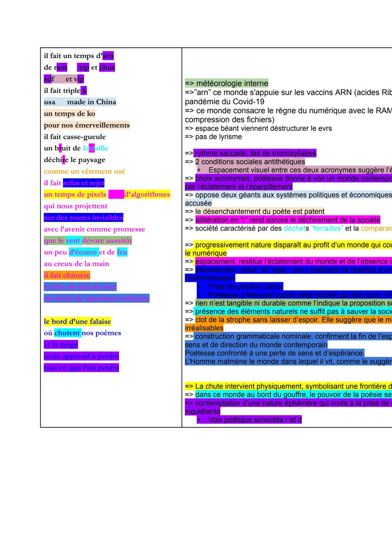This screenshot has width=392, height=554.
Task: Click the blue highlighted "refus et rejet"
Action: (x=83, y=183)
